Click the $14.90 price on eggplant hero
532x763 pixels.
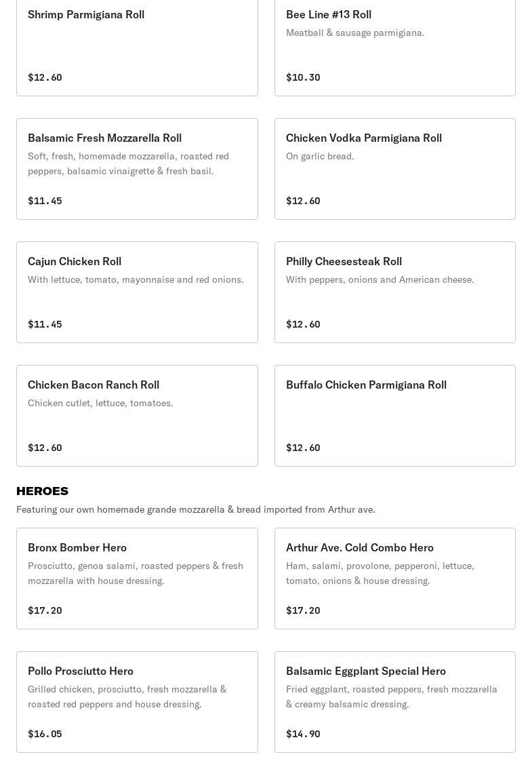[x=303, y=734]
